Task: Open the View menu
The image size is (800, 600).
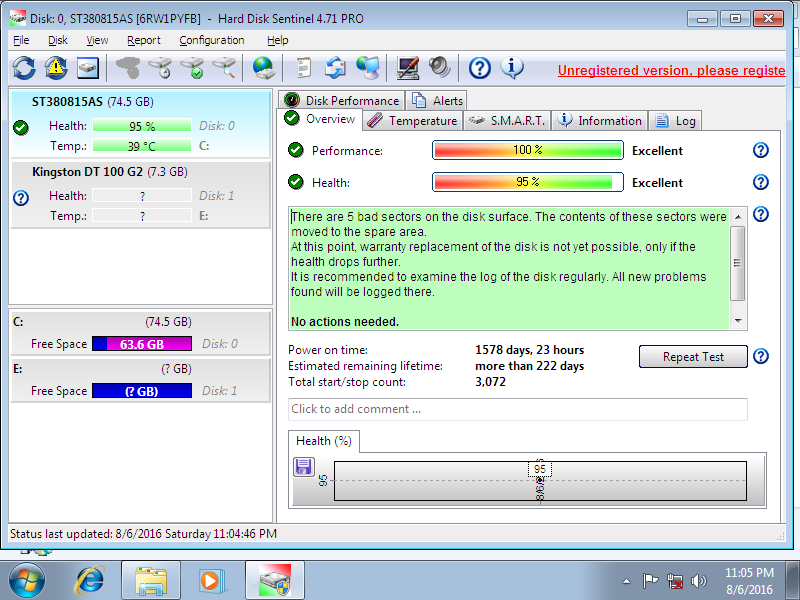Action: coord(97,40)
